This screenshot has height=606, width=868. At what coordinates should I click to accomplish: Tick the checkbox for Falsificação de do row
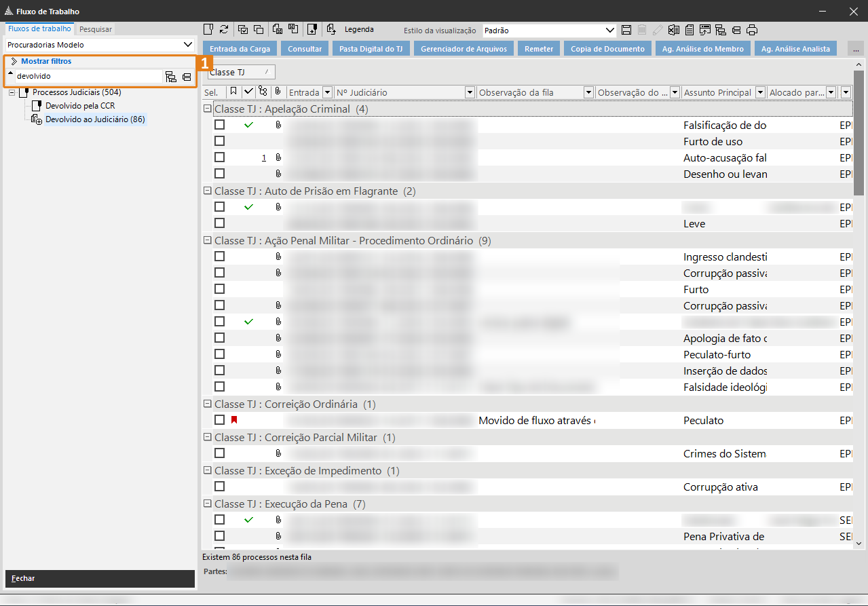tap(219, 125)
